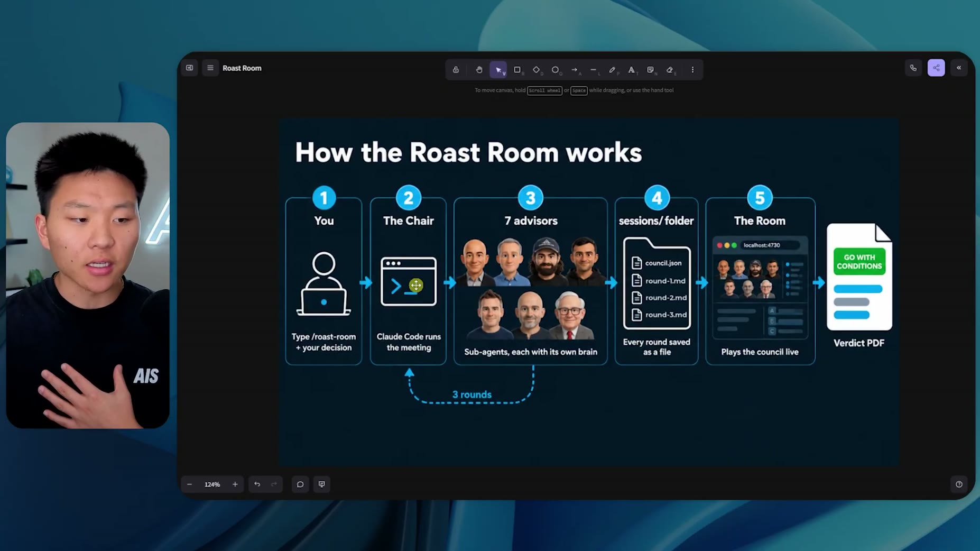This screenshot has height=551, width=980.
Task: Redo the last undone action
Action: [274, 484]
